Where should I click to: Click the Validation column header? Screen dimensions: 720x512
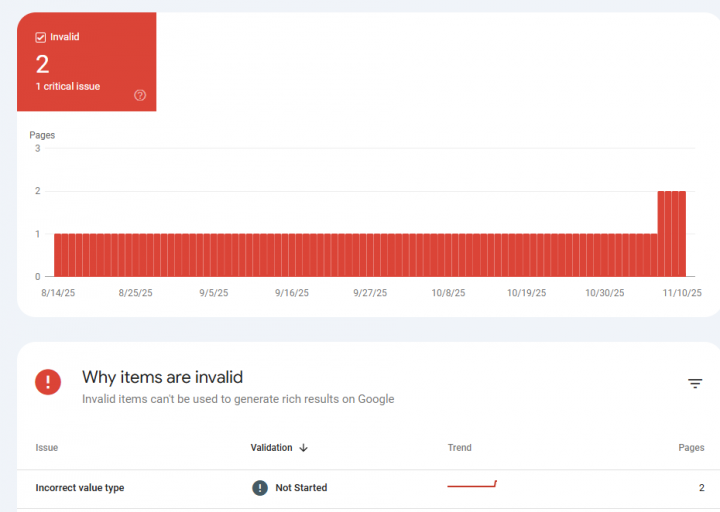[272, 448]
